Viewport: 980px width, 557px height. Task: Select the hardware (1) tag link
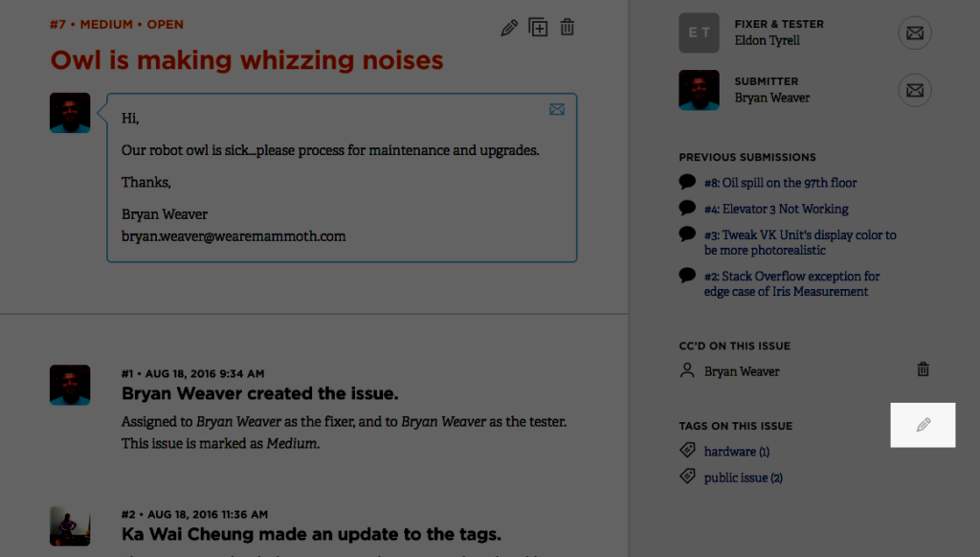[x=737, y=451]
